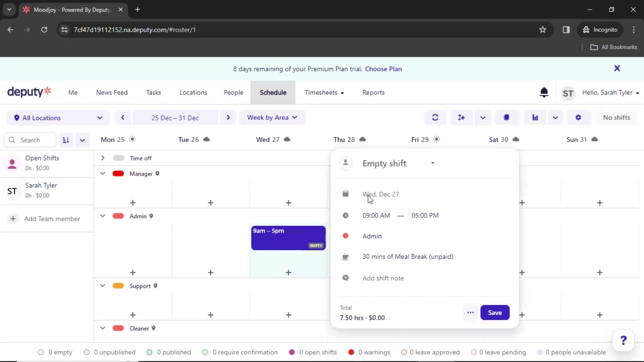Click the refresh/sync icon in schedule toolbar
Viewport: 644px width, 362px height.
coord(435,118)
